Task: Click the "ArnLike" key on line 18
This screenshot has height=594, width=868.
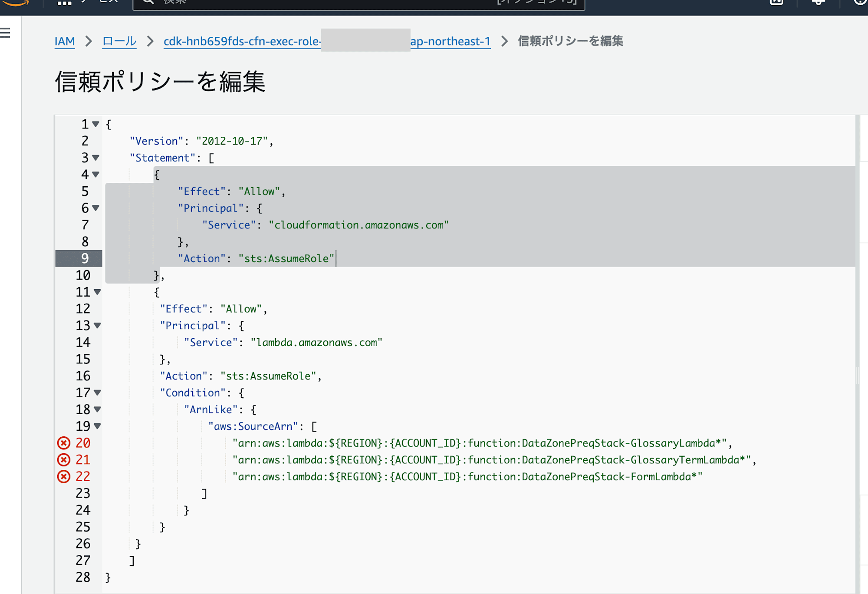Action: coord(211,409)
